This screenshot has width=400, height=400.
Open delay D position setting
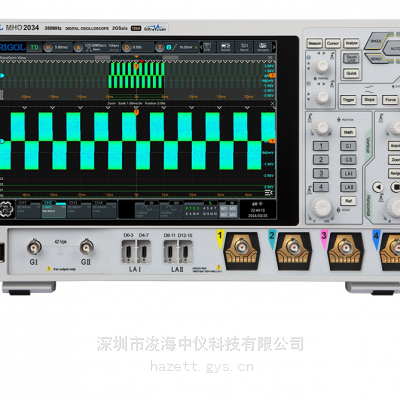(138, 47)
